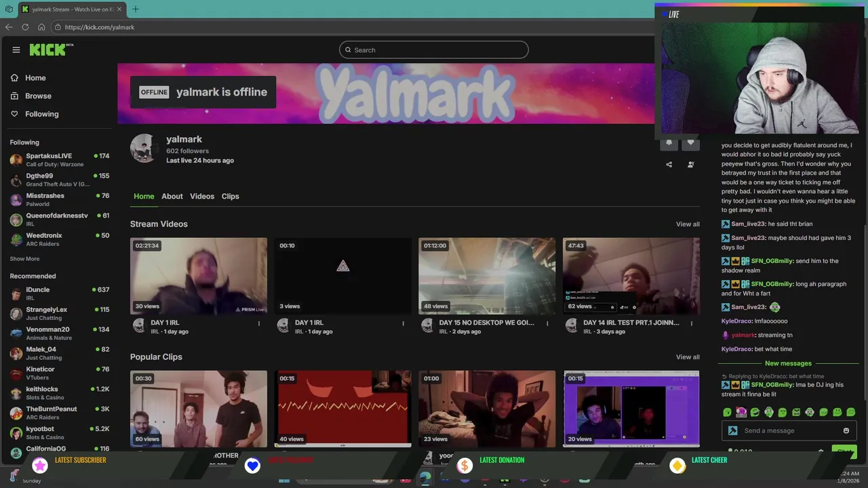Play the 01:00 popular clip with 23 views
868x488 pixels.
pos(487,409)
